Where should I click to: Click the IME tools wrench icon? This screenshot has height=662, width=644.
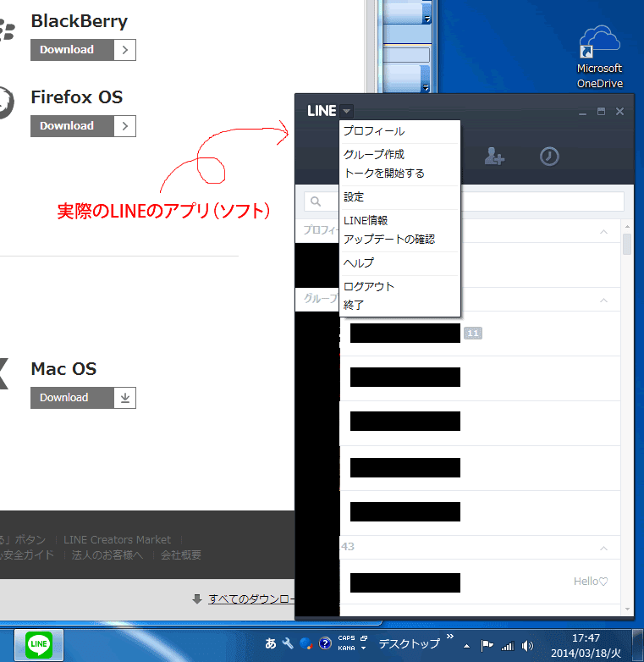288,643
